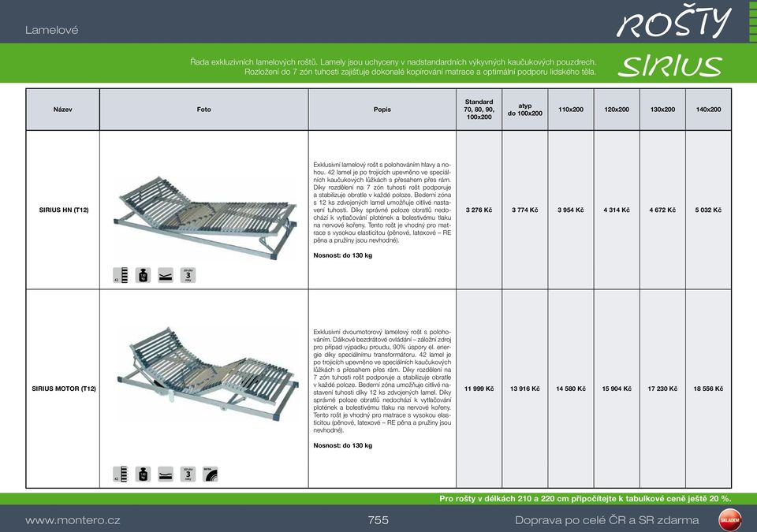The image size is (757, 532).
Task: Select the 'Název' column header
Action: [x=63, y=110]
